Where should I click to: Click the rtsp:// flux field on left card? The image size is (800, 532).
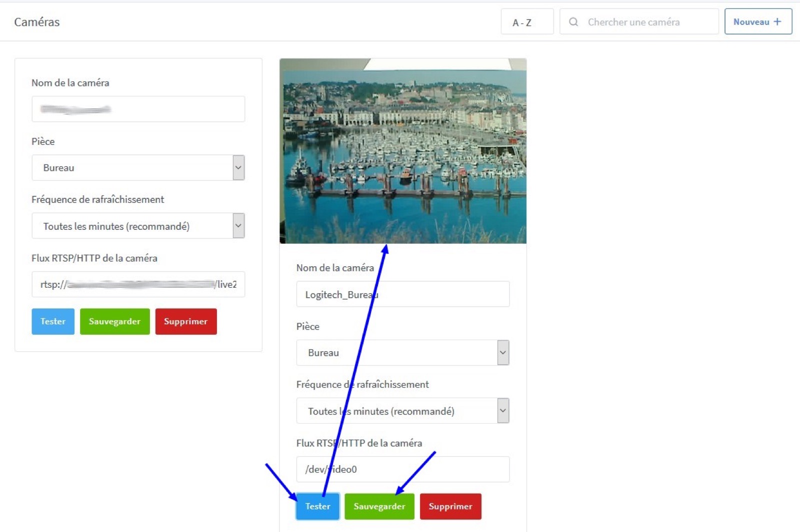[138, 284]
